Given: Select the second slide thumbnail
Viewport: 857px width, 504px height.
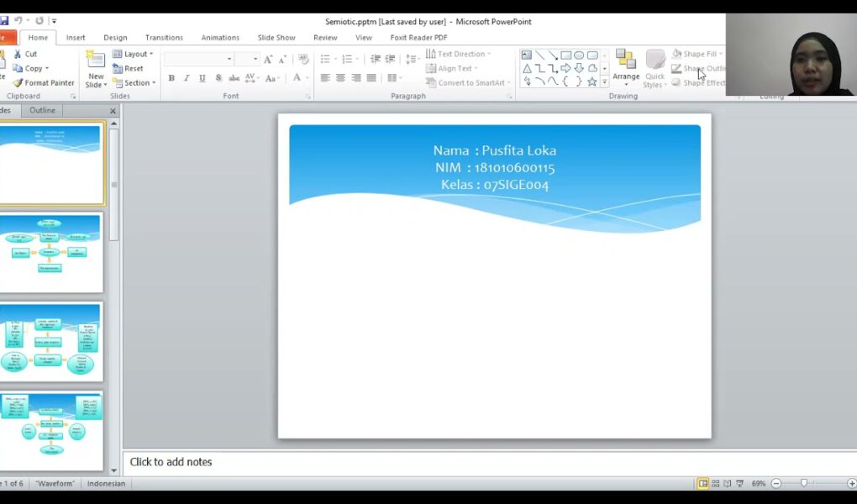Looking at the screenshot, I should 50,252.
